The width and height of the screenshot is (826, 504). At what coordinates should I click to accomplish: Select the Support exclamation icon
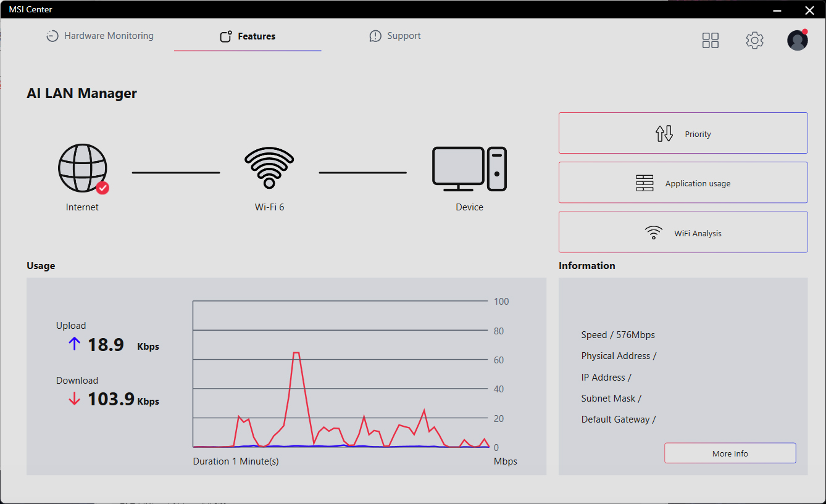coord(375,36)
